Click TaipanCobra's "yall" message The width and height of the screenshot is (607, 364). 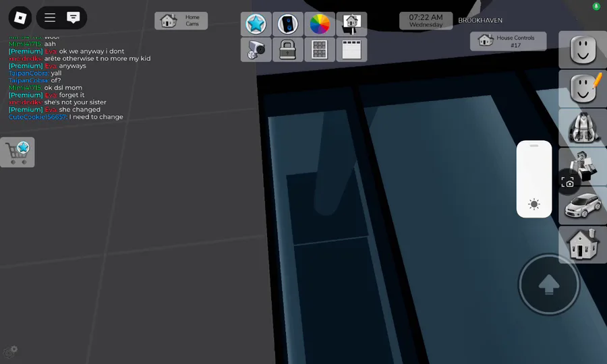pos(56,73)
